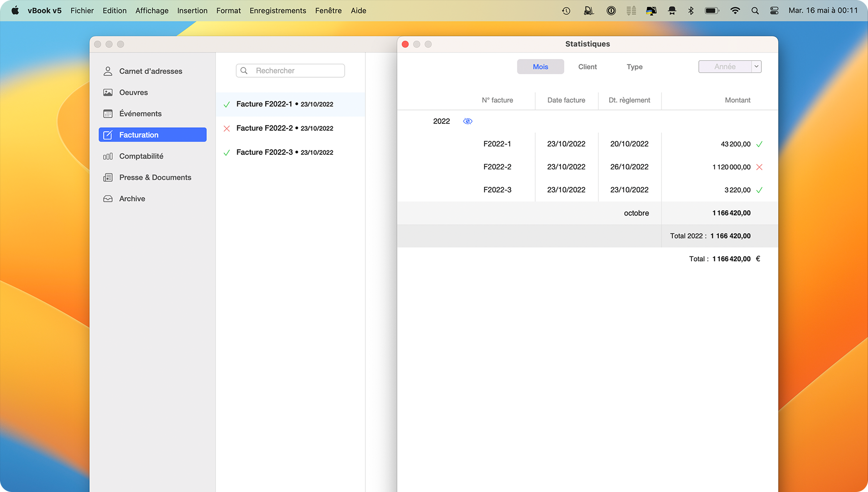
Task: Select Facture F2022-3 in invoice list
Action: [x=285, y=152]
